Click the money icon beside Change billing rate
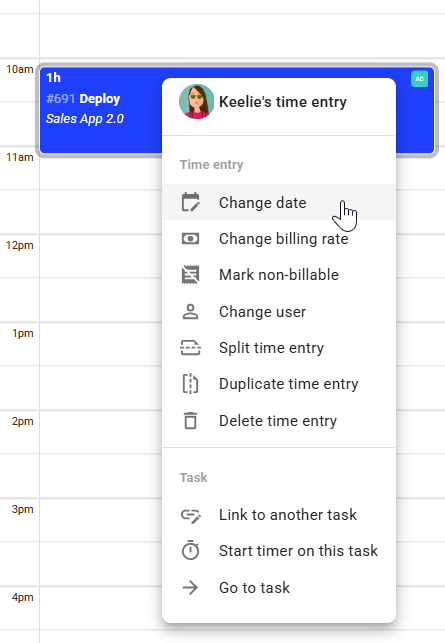The height and width of the screenshot is (643, 445). pyautogui.click(x=190, y=238)
